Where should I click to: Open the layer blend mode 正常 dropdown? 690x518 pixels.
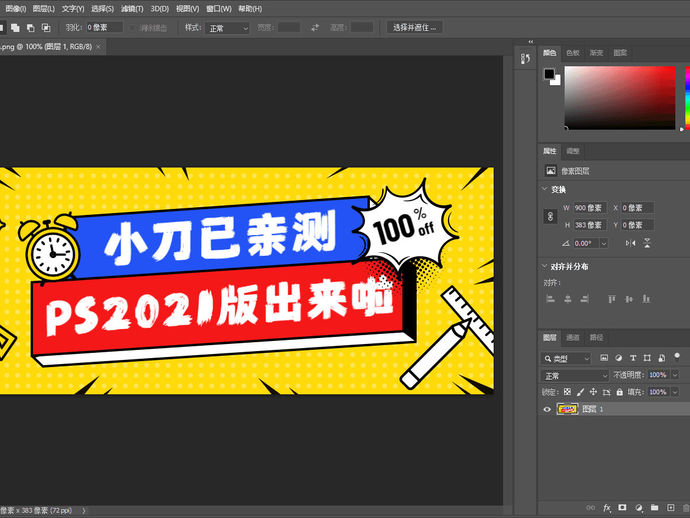[x=574, y=376]
